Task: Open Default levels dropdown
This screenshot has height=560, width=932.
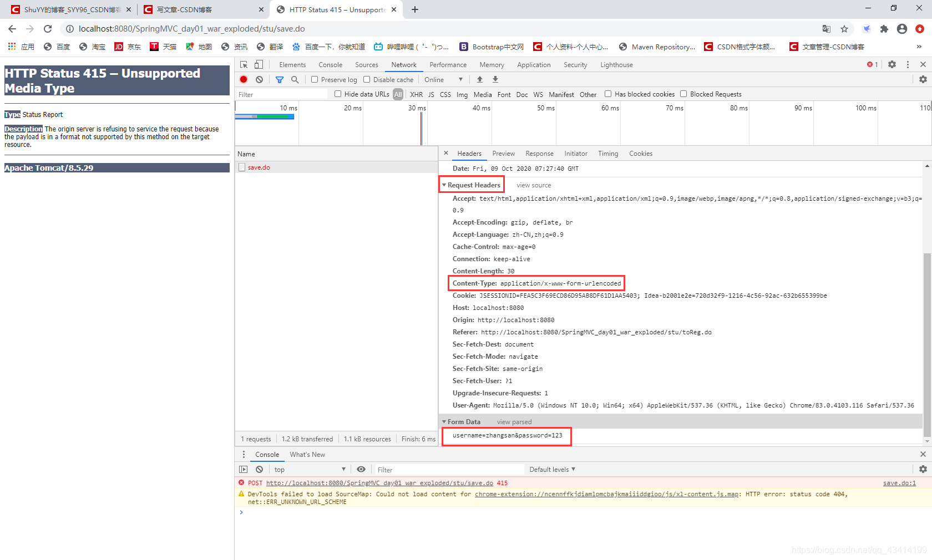Action: point(552,470)
